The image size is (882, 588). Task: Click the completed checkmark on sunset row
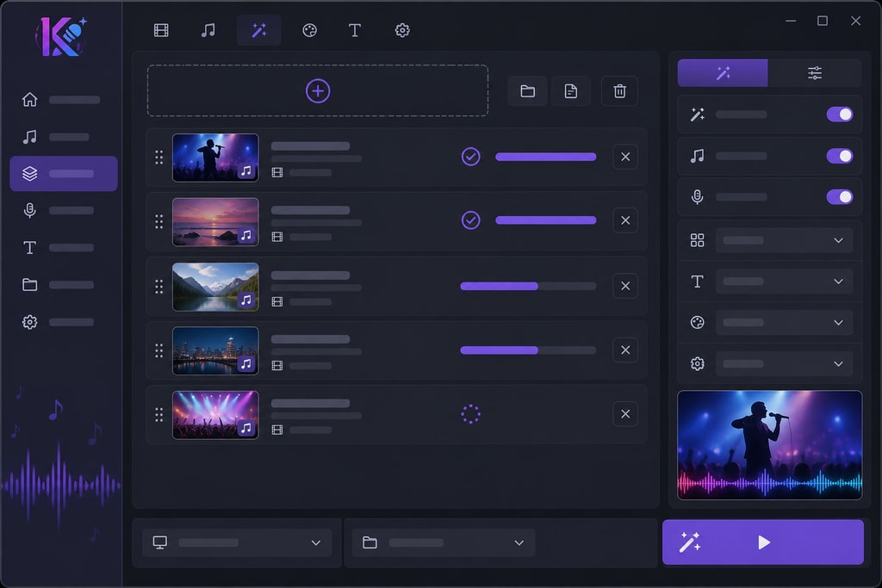pyautogui.click(x=471, y=220)
